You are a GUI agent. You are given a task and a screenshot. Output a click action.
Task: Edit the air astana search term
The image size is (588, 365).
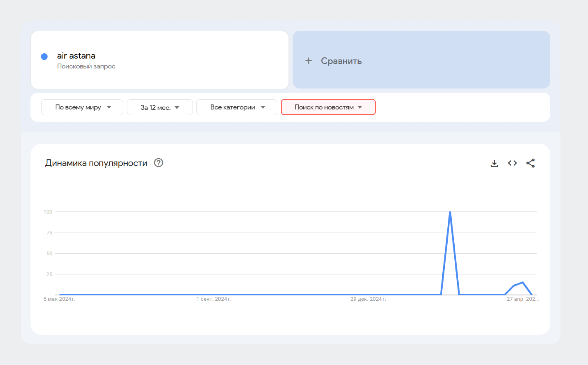pyautogui.click(x=76, y=56)
